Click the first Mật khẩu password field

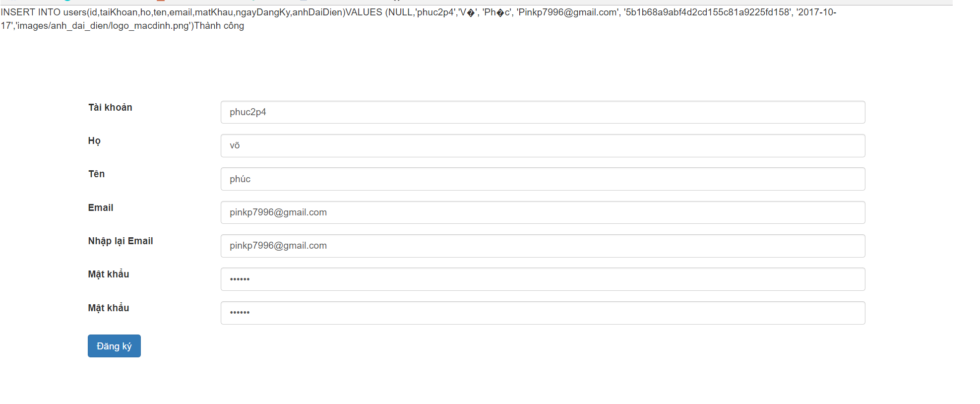tap(543, 279)
